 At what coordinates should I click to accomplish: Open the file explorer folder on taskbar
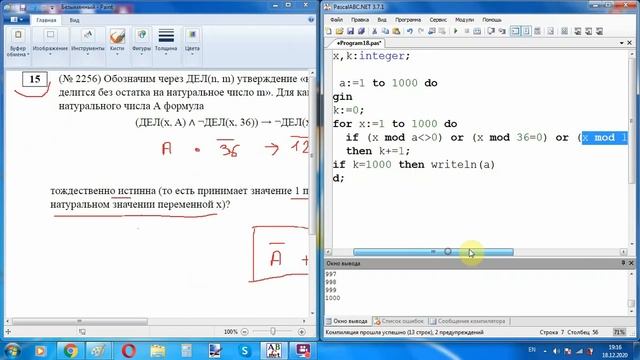point(158,351)
